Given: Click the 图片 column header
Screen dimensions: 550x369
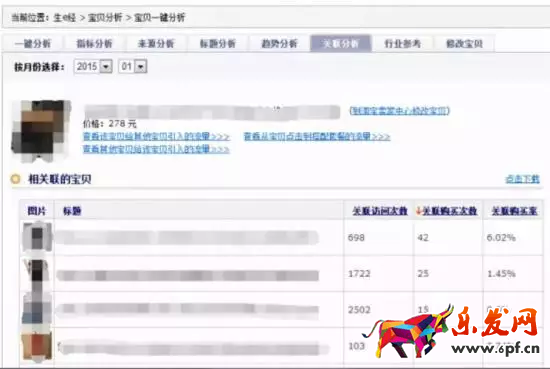Looking at the screenshot, I should coord(37,211).
